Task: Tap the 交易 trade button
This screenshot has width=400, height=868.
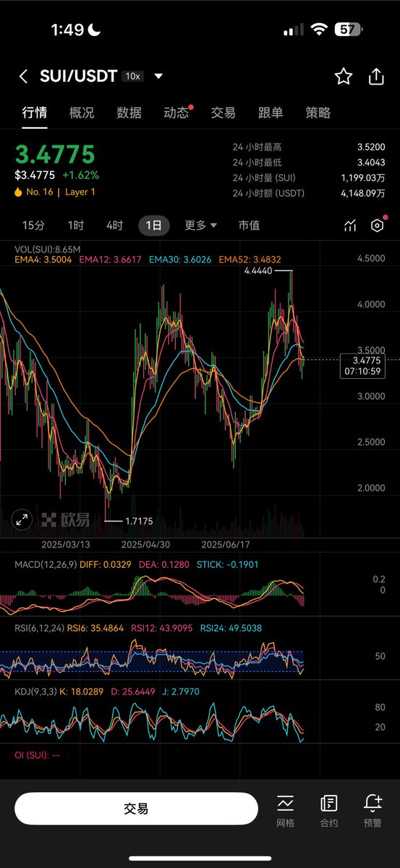Action: pos(136,809)
